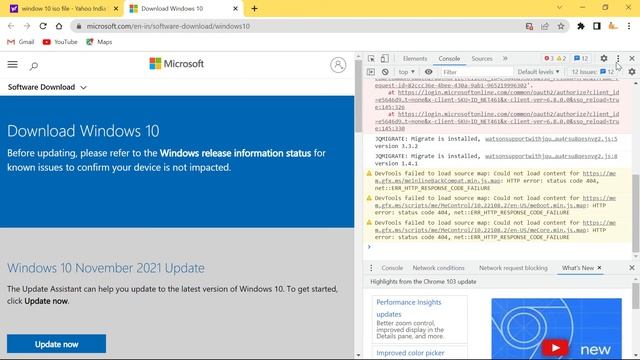Expand the Software Download dropdown

[47, 87]
